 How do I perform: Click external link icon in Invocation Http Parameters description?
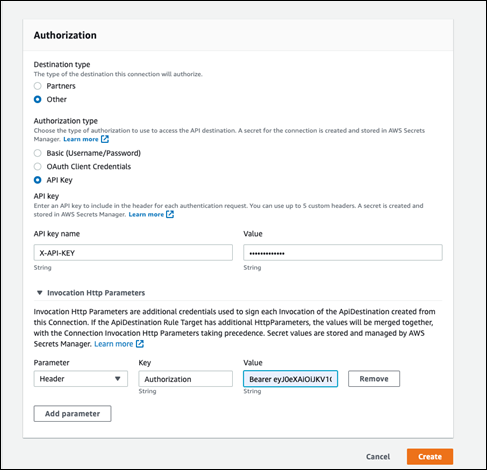click(140, 344)
